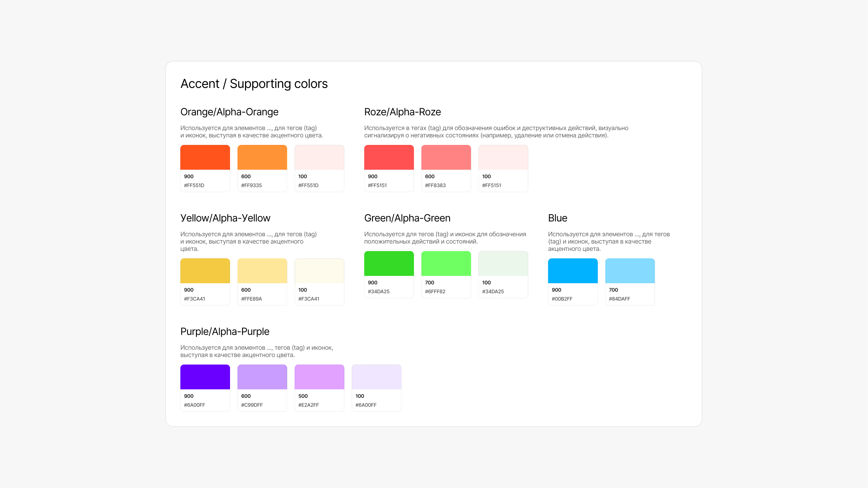This screenshot has height=488, width=868.
Task: Select the Green/Alpha-Green heading text
Action: [407, 218]
